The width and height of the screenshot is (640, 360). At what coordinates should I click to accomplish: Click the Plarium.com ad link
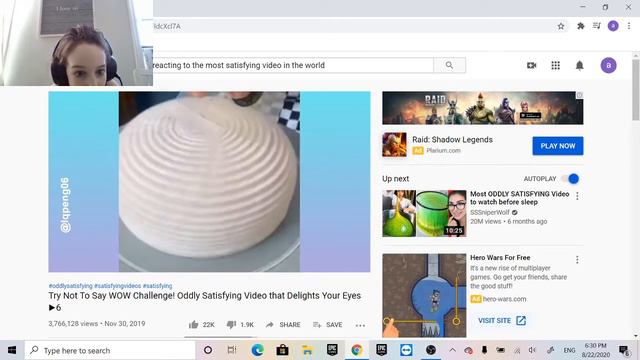[443, 151]
